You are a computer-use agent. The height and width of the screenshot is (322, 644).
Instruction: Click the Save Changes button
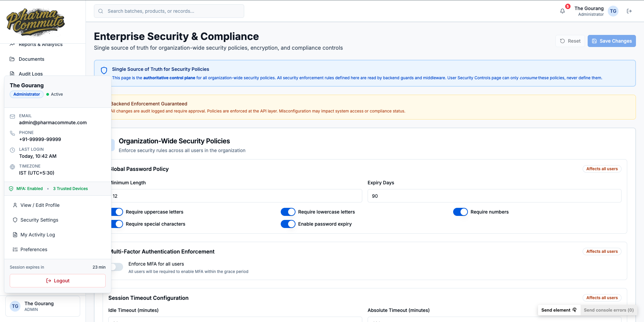point(612,41)
